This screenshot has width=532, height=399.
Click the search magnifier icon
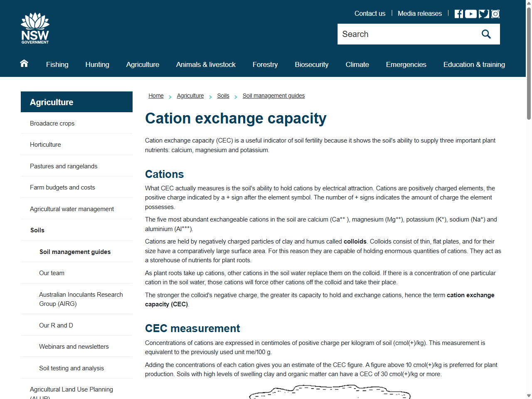486,34
